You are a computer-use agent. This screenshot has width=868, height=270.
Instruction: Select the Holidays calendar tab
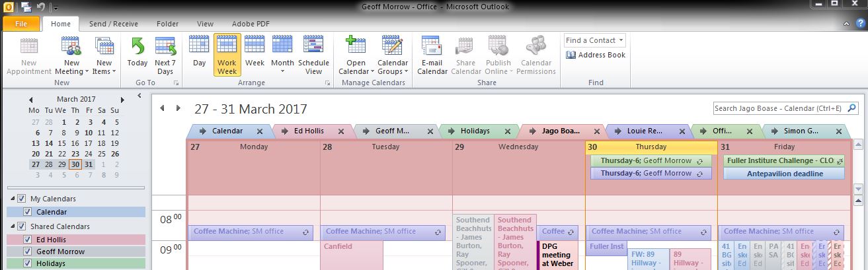pyautogui.click(x=475, y=131)
